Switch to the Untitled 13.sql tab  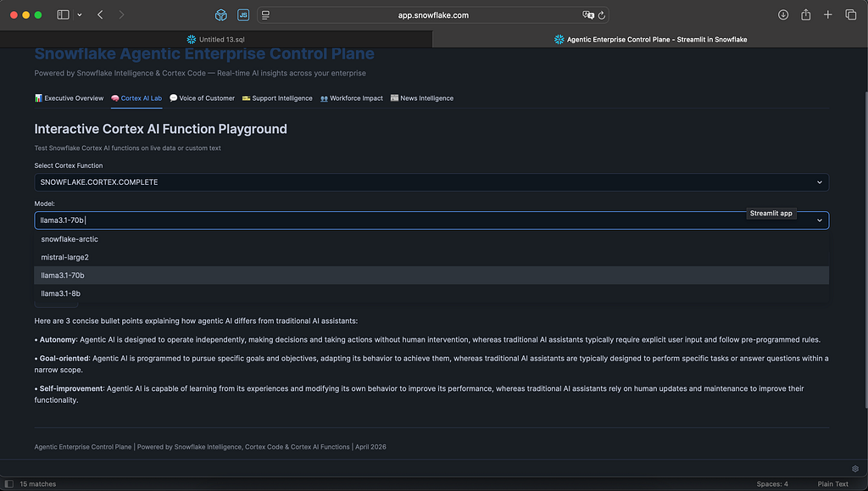point(216,39)
